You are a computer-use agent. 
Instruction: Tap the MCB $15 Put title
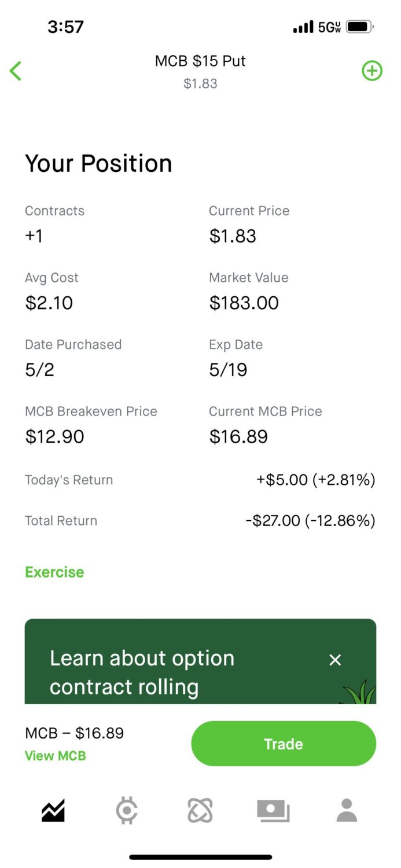coord(200,61)
